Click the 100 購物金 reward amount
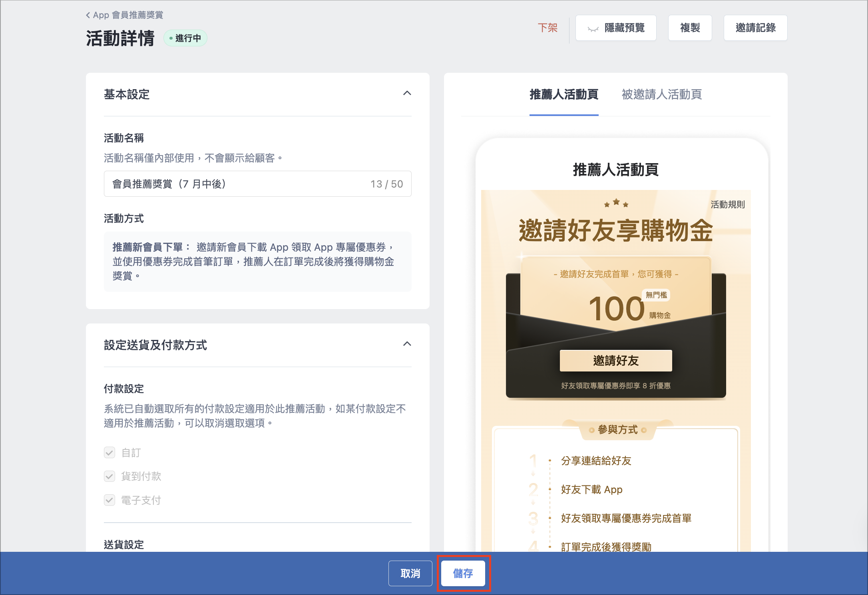The image size is (868, 595). [629, 308]
